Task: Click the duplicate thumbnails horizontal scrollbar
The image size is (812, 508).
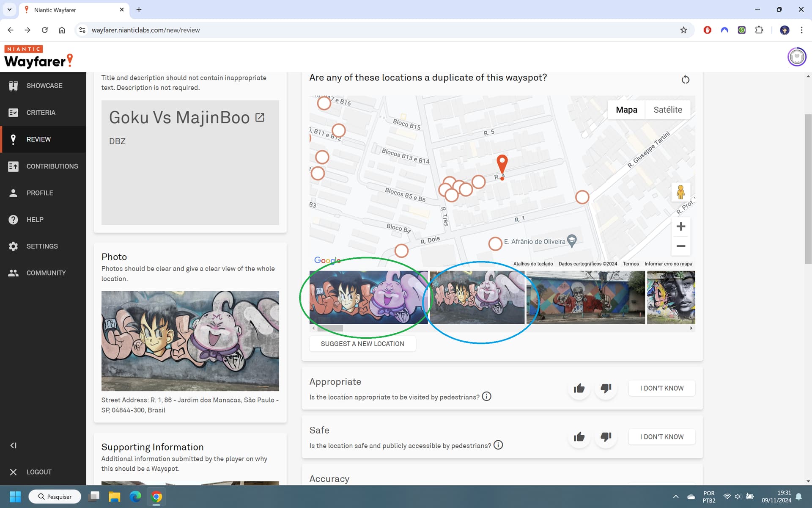Action: [330, 328]
